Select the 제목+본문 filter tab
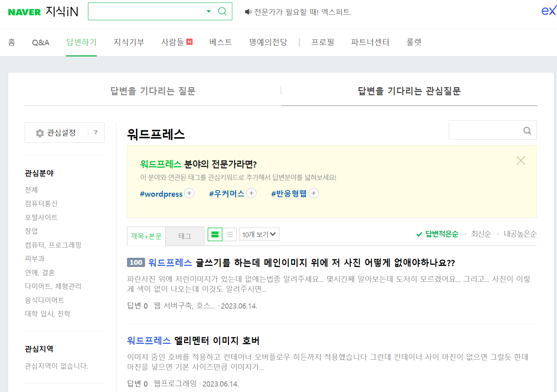Screen dimensions: 557x392 point(146,236)
